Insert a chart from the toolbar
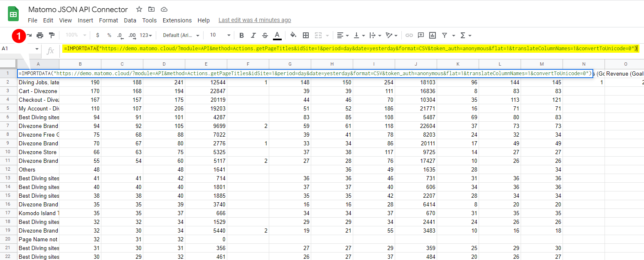This screenshot has height=260, width=644. click(x=433, y=35)
